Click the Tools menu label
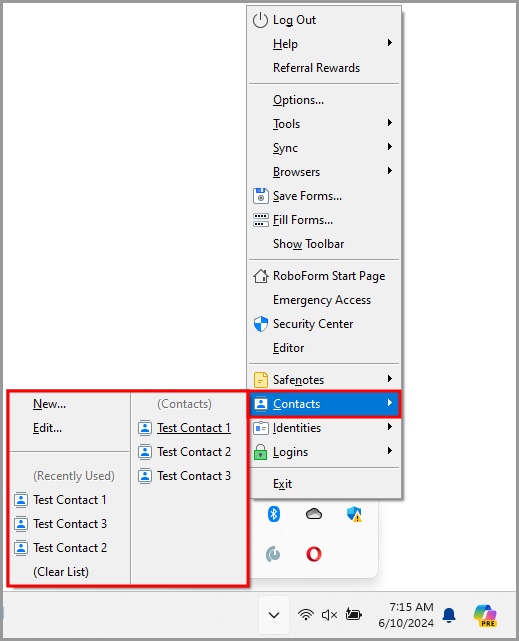 click(286, 124)
